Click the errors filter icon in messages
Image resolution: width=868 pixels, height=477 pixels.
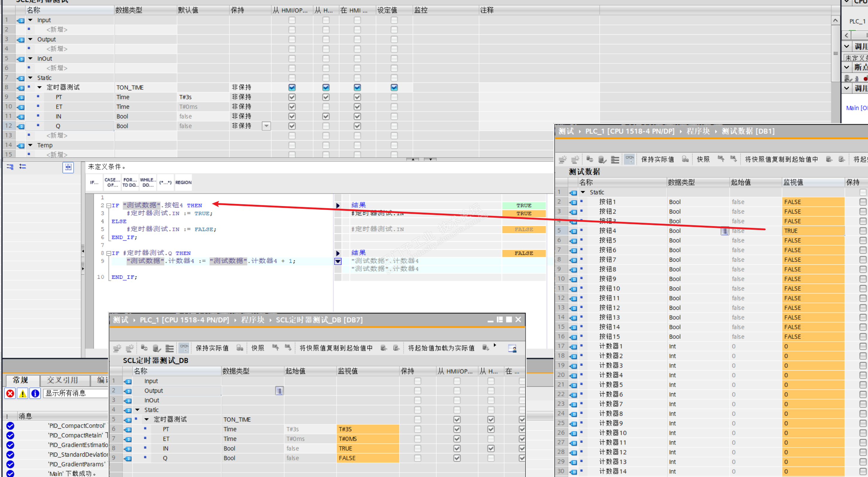(x=10, y=393)
